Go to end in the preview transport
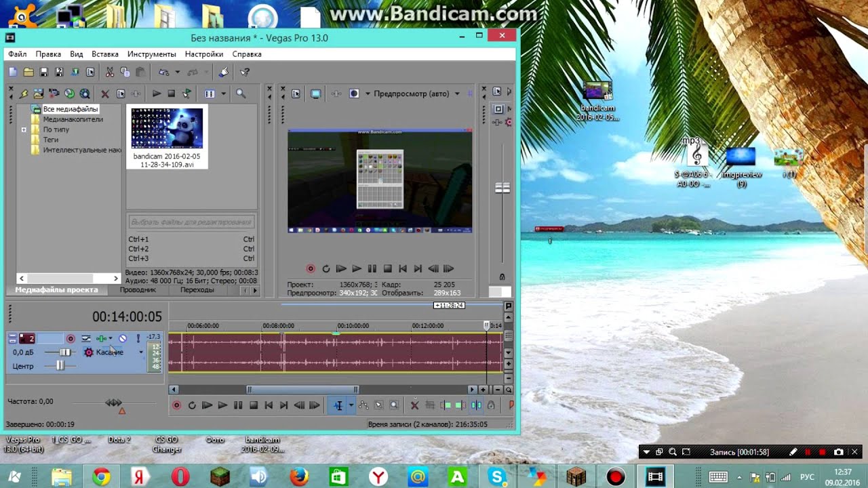This screenshot has width=868, height=488. 418,269
